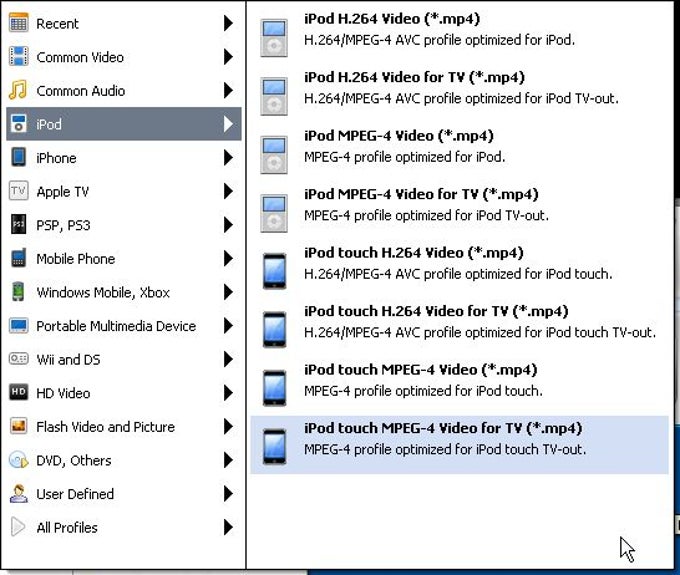
Task: Open the Common Video category
Action: click(x=124, y=56)
